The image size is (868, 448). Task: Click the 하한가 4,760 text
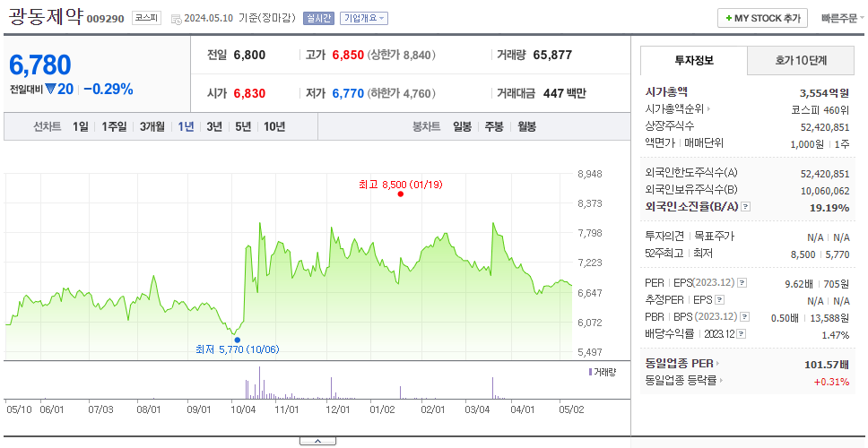coord(402,93)
